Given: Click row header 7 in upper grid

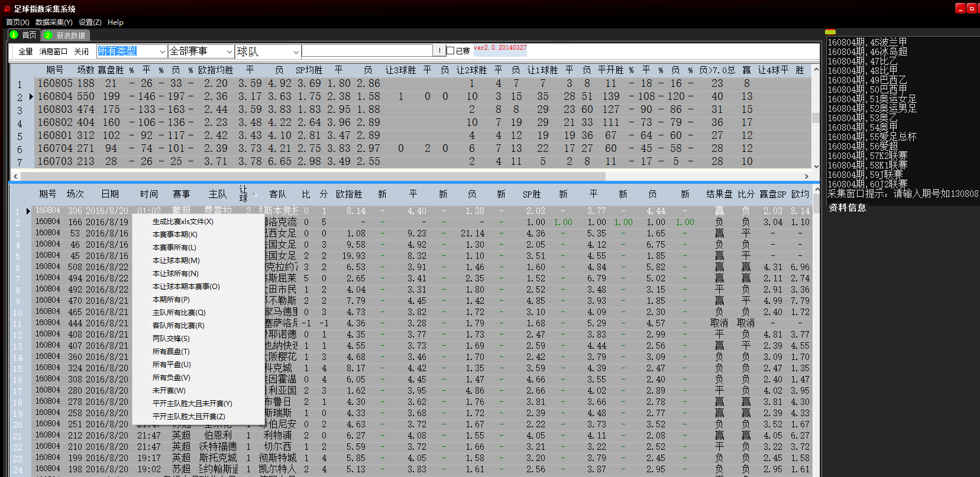Looking at the screenshot, I should pos(20,162).
